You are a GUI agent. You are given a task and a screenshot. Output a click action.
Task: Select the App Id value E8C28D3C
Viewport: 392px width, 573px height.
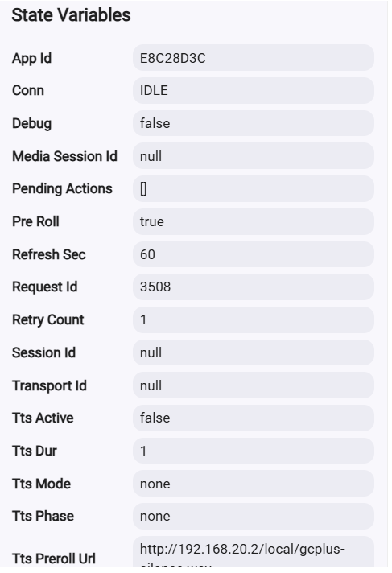pyautogui.click(x=253, y=58)
